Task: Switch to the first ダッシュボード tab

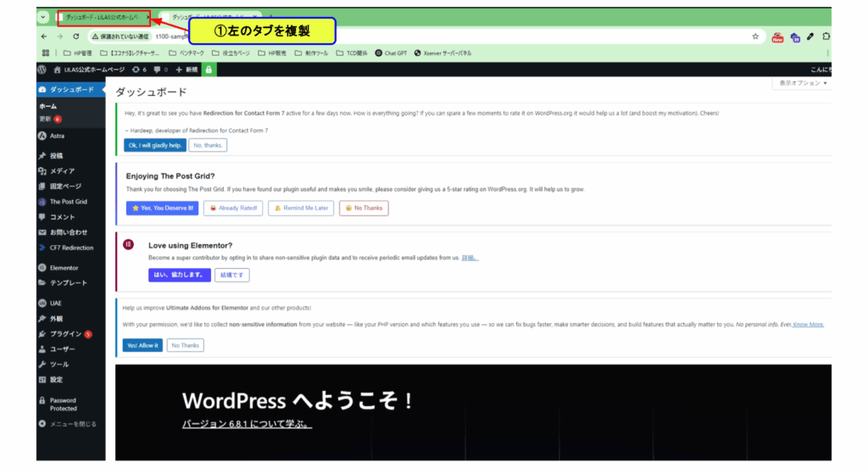Action: pos(103,17)
